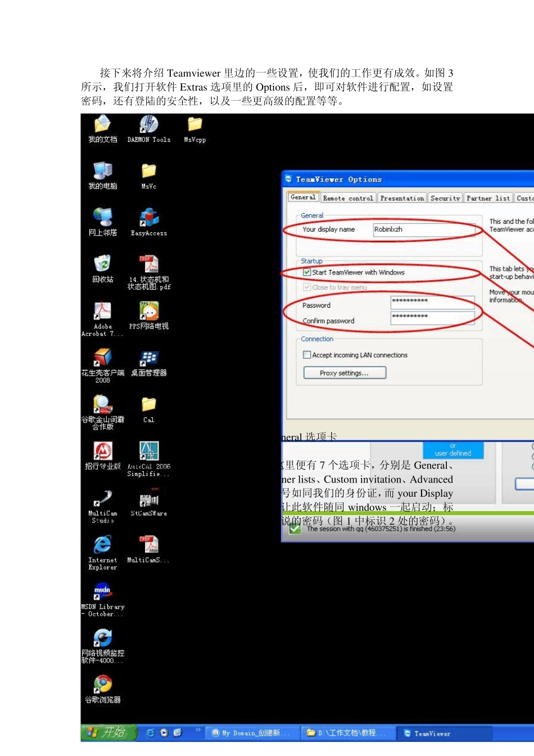Viewport: 534px width, 756px height.
Task: Select the General tab in Options
Action: 304,197
